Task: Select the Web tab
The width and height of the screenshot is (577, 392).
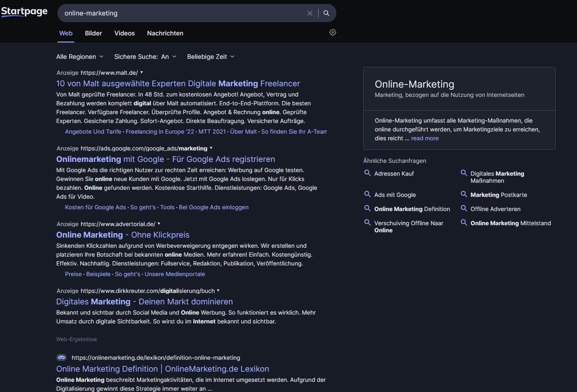Action: (66, 33)
